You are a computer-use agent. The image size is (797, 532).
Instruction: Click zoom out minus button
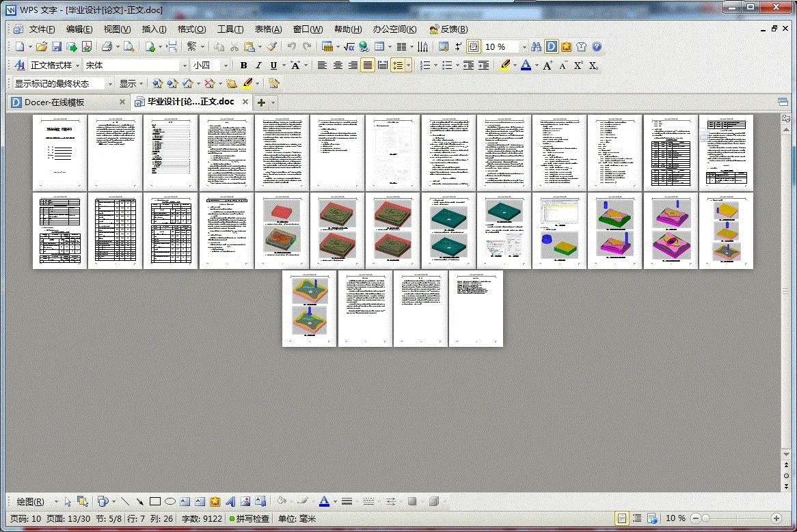(x=696, y=518)
